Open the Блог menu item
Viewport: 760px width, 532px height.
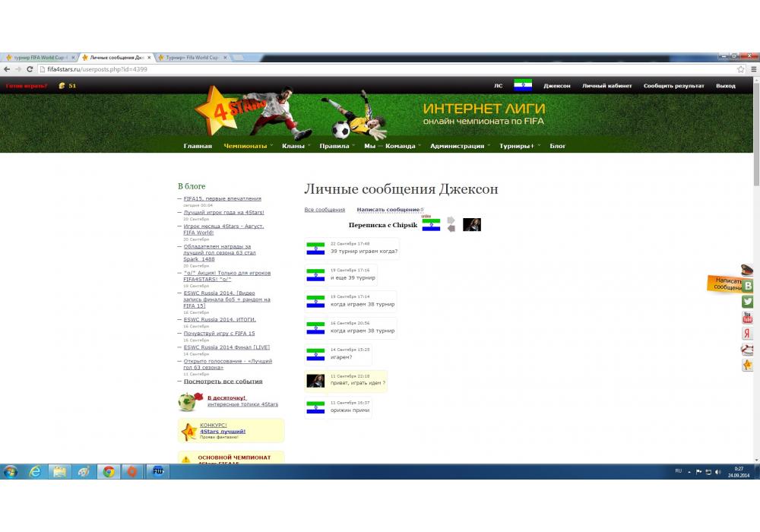[558, 146]
